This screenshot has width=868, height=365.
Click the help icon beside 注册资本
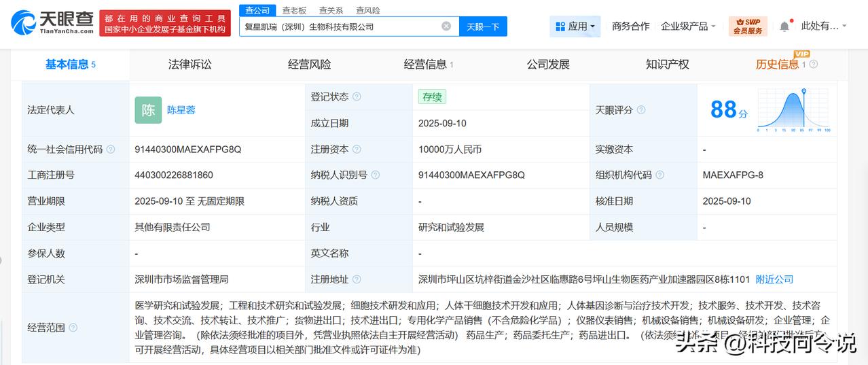click(357, 150)
